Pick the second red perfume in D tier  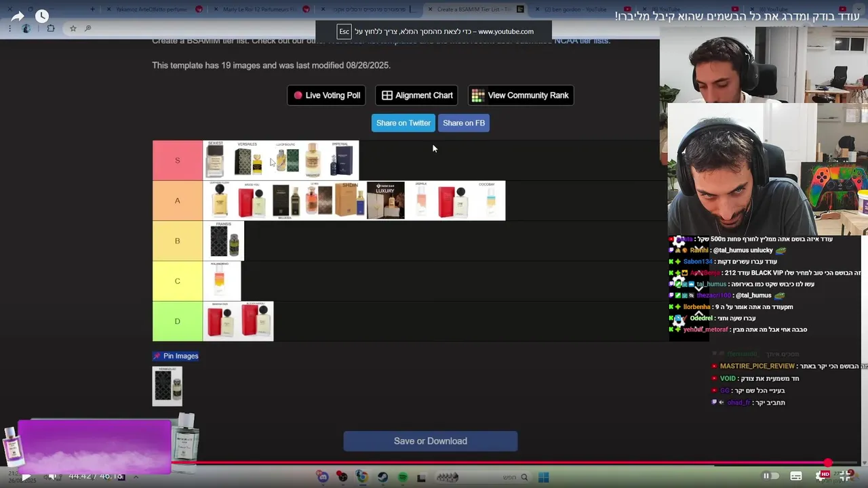click(x=256, y=321)
